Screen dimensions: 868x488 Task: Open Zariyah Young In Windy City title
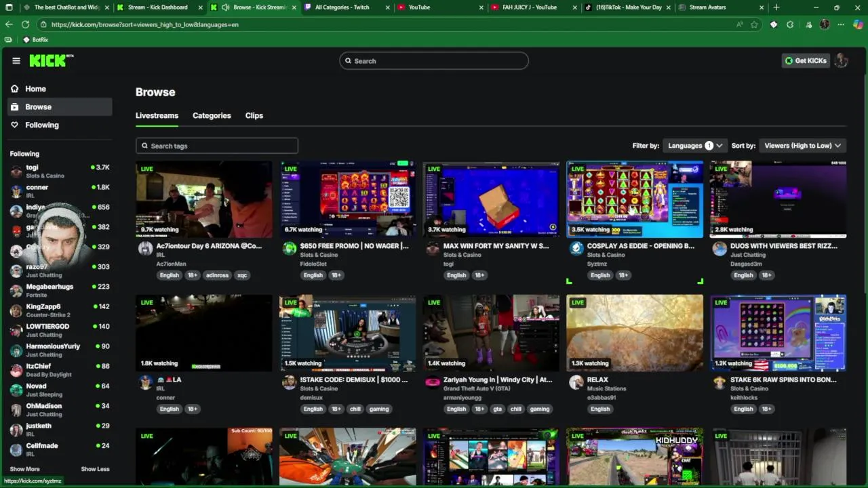(x=498, y=380)
